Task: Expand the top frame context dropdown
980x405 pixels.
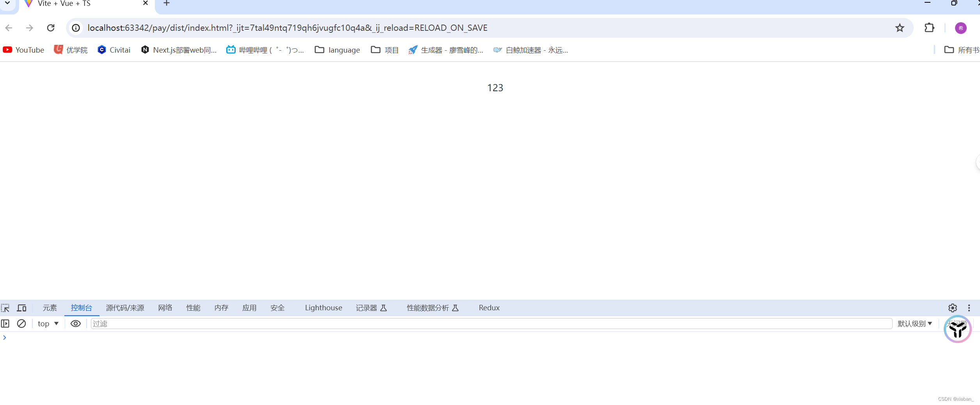Action: tap(48, 324)
